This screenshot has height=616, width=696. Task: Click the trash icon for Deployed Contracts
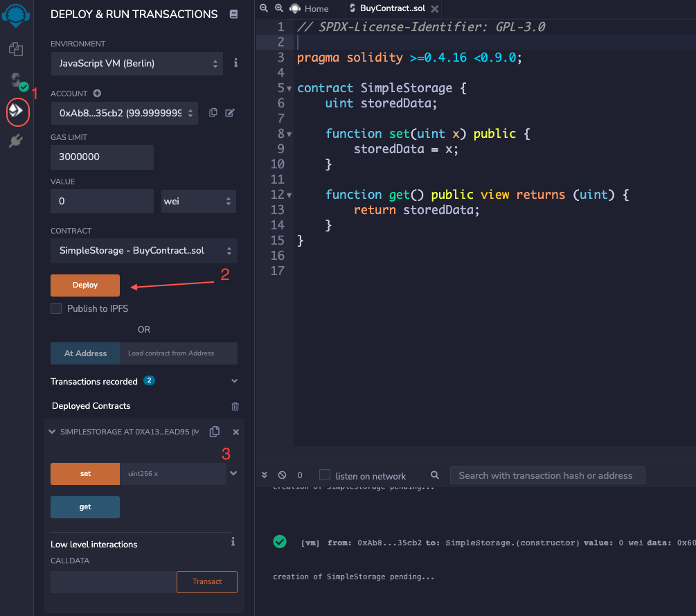[x=235, y=406]
